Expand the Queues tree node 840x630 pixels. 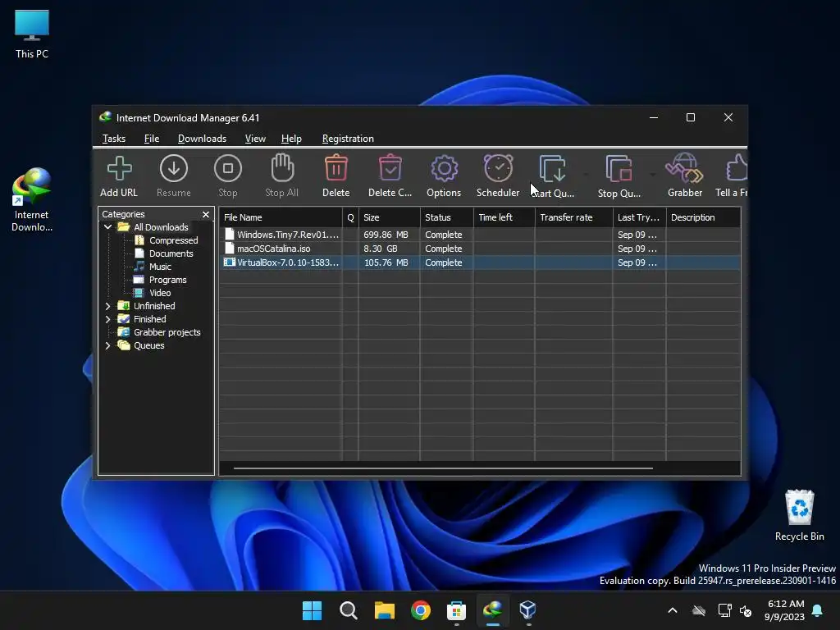[x=107, y=345]
